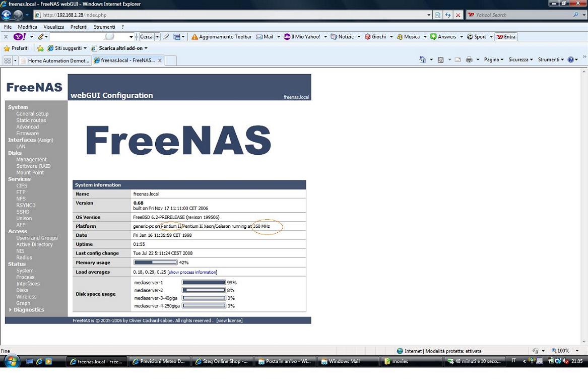Open Musica on the Yahoo toolbar
This screenshot has width=588, height=392.
pos(408,37)
